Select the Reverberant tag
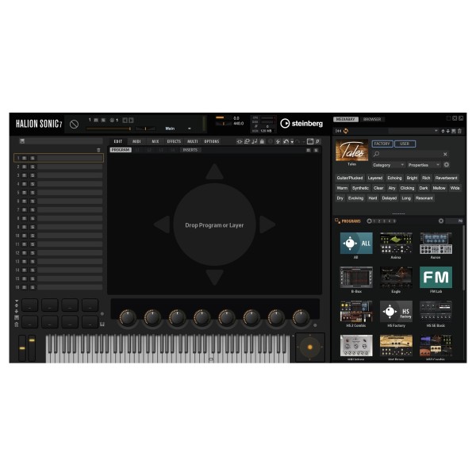Viewport: 476px width, 476px height. click(446, 178)
